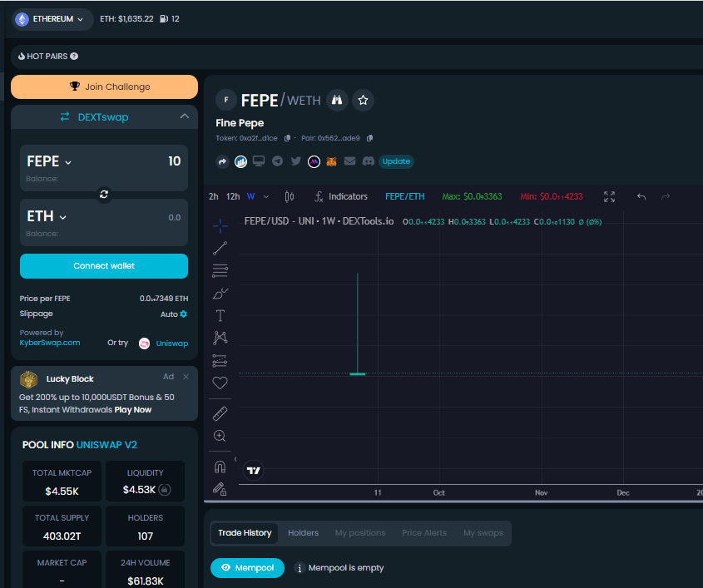
Task: Select the ruler measure tool
Action: (220, 413)
